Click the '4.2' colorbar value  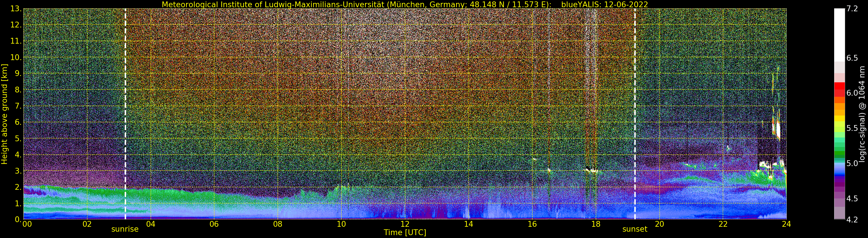tap(852, 220)
